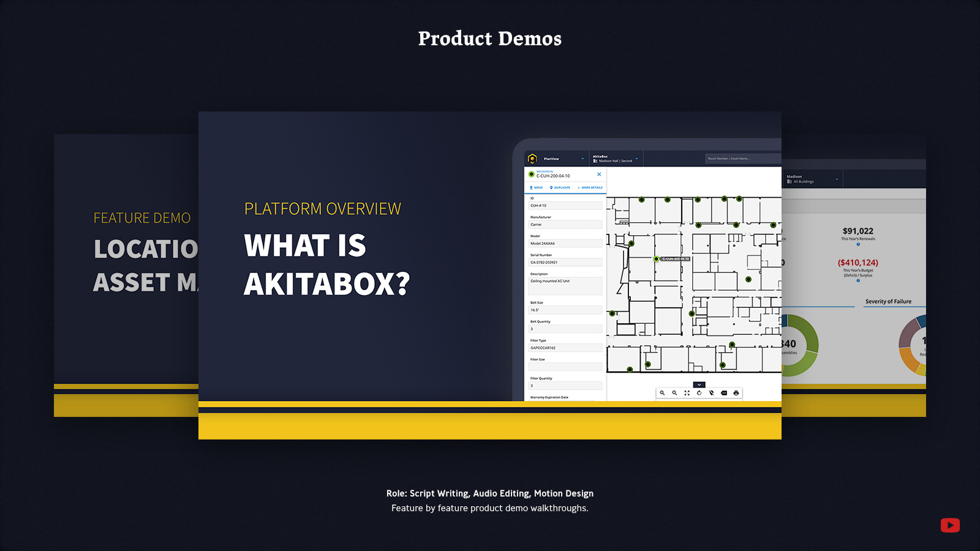Click the Manufacturer field showing Carrier
This screenshot has height=551, width=980.
point(565,225)
